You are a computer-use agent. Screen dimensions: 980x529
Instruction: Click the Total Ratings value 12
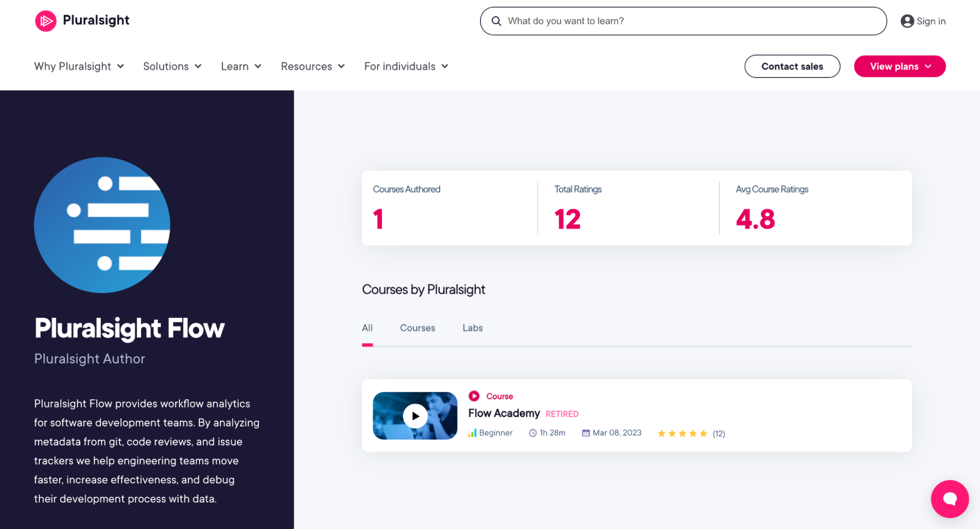point(568,219)
